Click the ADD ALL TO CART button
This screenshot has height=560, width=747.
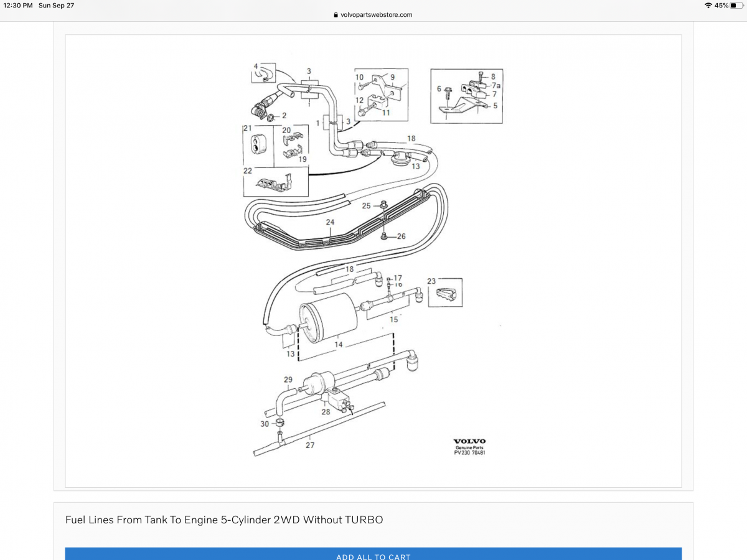tap(373, 556)
